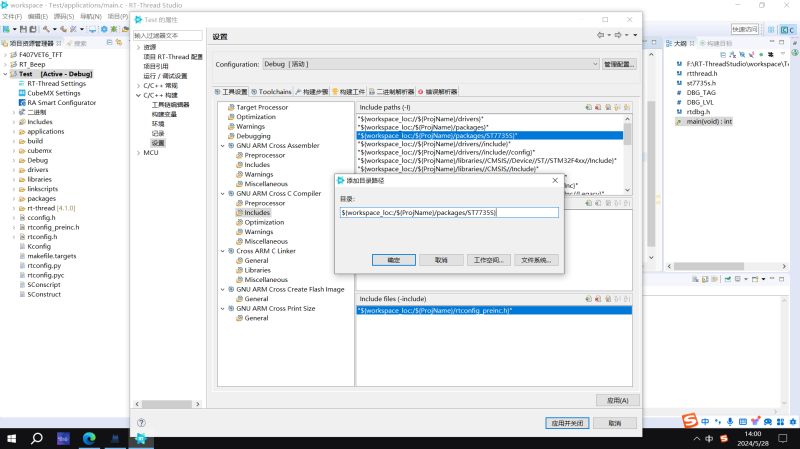Click the 文件系统... button

536,260
